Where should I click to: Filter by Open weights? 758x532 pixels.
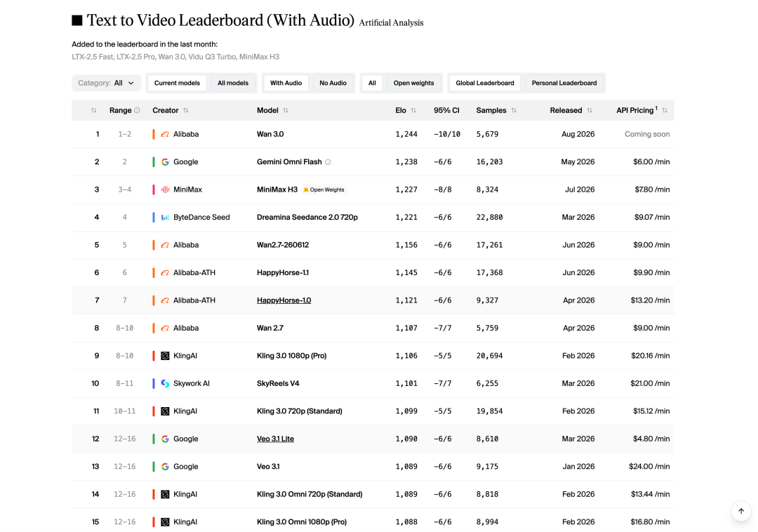pos(414,83)
